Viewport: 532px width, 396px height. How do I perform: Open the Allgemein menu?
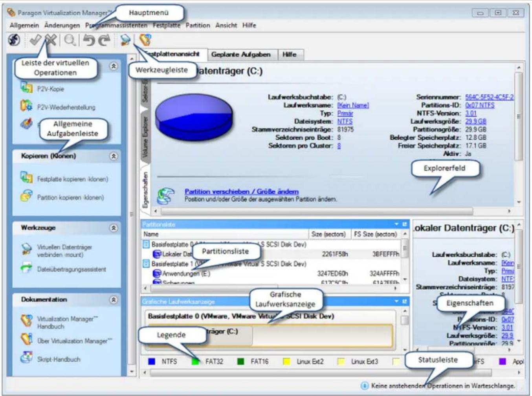point(24,25)
